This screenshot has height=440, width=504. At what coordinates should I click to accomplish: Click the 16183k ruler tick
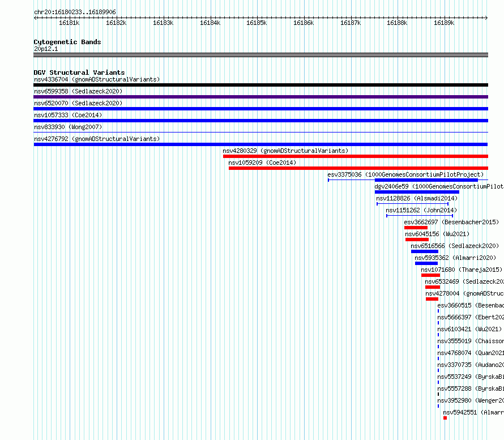point(163,23)
